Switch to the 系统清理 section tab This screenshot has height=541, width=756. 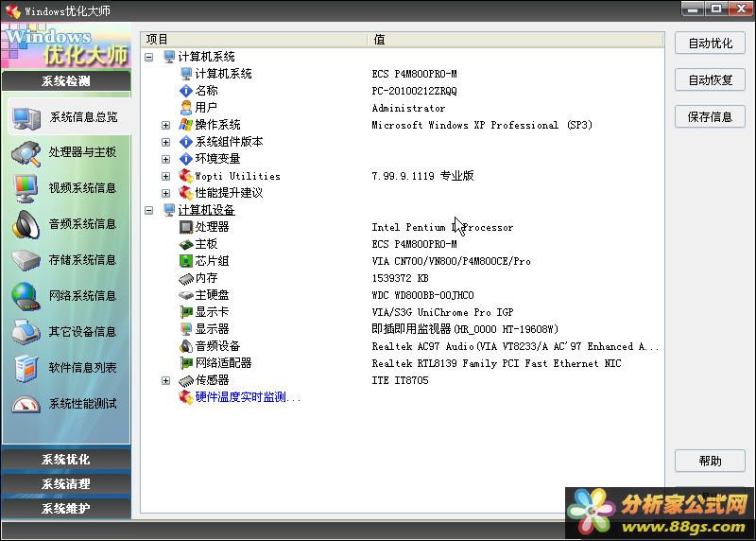point(66,483)
